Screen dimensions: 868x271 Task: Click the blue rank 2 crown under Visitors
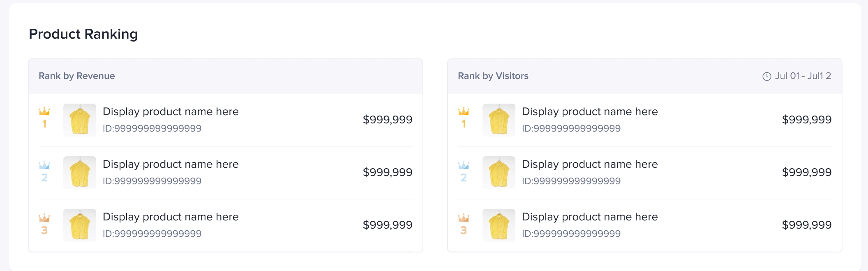pos(464,165)
